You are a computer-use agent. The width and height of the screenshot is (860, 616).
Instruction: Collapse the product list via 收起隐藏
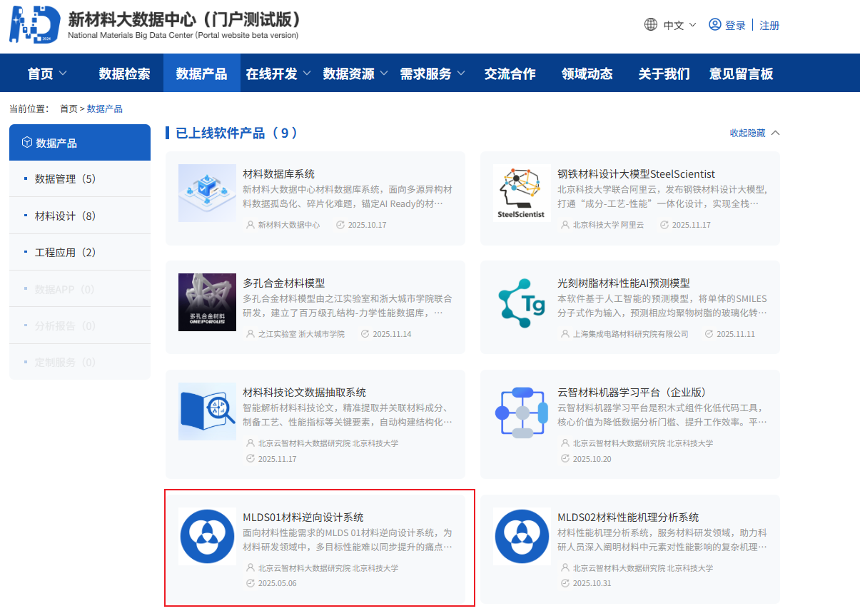[754, 133]
